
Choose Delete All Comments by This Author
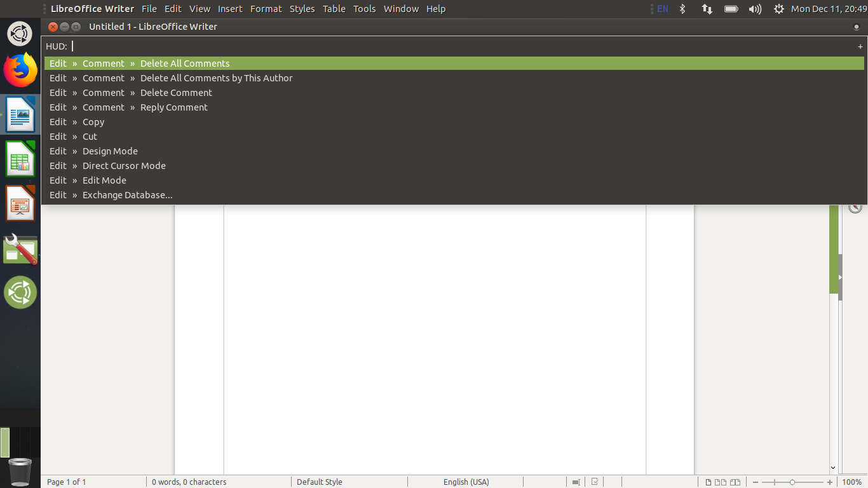454,78
